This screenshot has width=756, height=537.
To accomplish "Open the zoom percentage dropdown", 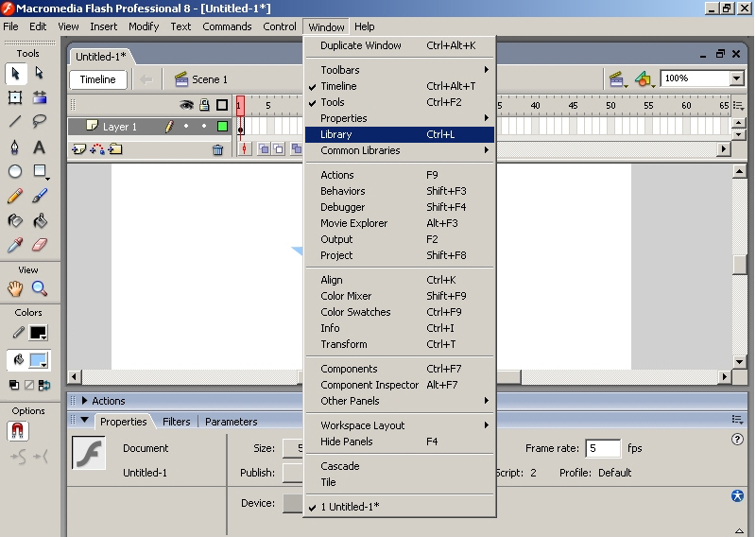I will [x=736, y=78].
